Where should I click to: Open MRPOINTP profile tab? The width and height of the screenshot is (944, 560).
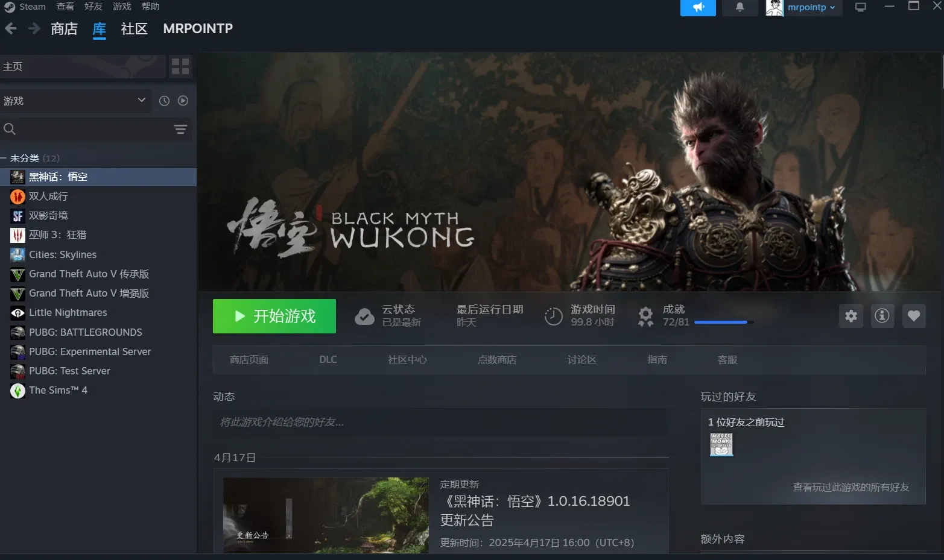point(198,28)
